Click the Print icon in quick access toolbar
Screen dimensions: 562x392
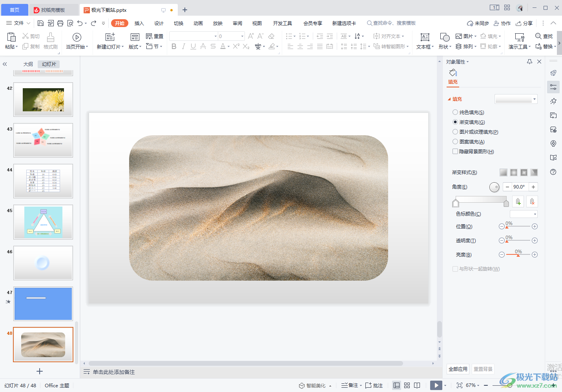pos(60,23)
